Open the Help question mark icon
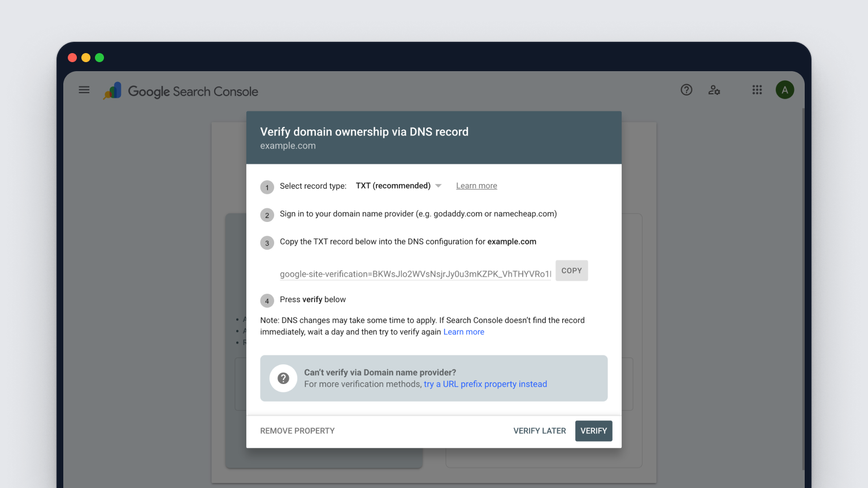Image resolution: width=868 pixels, height=488 pixels. coord(686,90)
